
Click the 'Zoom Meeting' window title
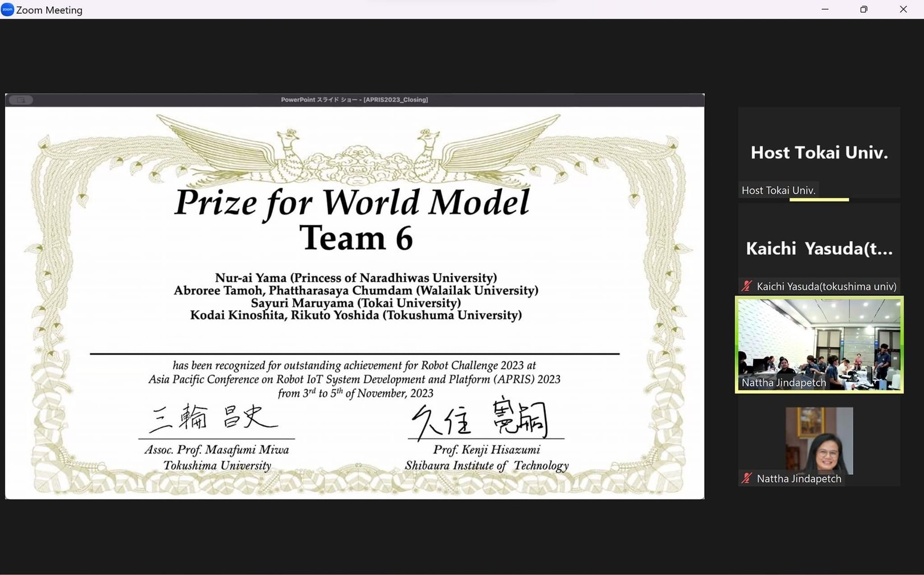tap(49, 10)
